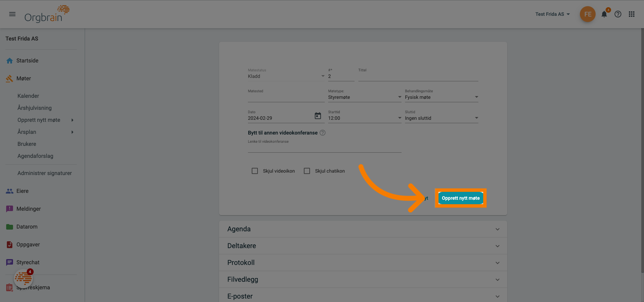Go to Startside in sidebar
Image resolution: width=644 pixels, height=302 pixels.
pos(27,61)
